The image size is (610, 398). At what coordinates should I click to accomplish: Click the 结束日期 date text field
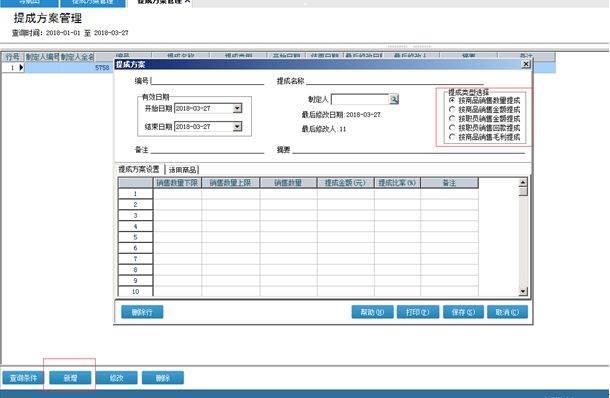click(x=203, y=126)
